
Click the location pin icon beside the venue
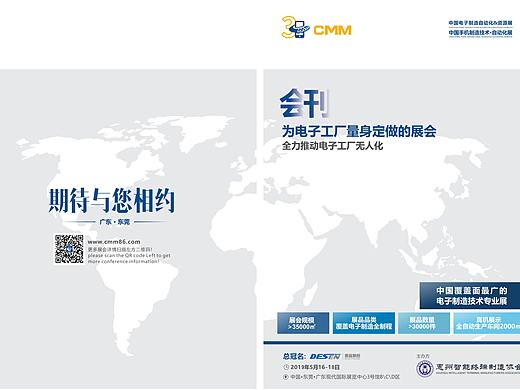pos(286,377)
